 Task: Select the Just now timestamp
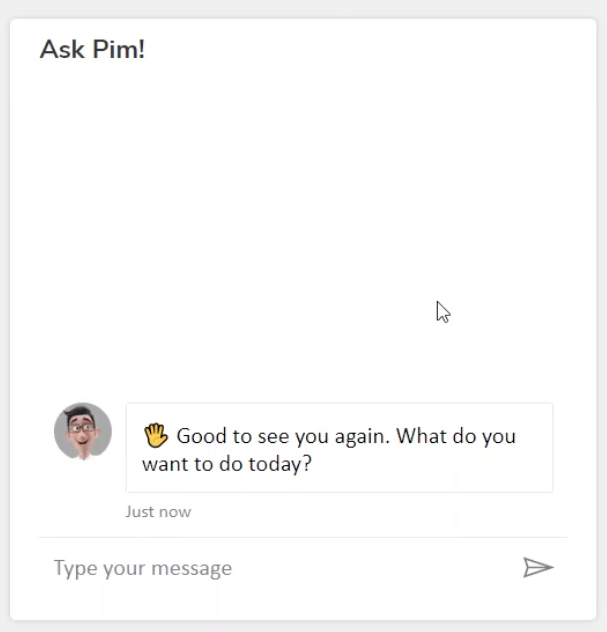[158, 512]
